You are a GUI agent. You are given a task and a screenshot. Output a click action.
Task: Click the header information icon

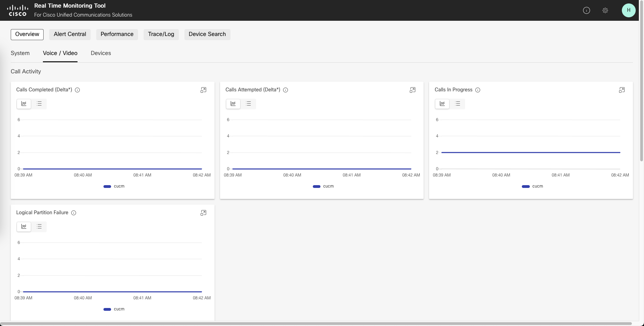pyautogui.click(x=587, y=10)
